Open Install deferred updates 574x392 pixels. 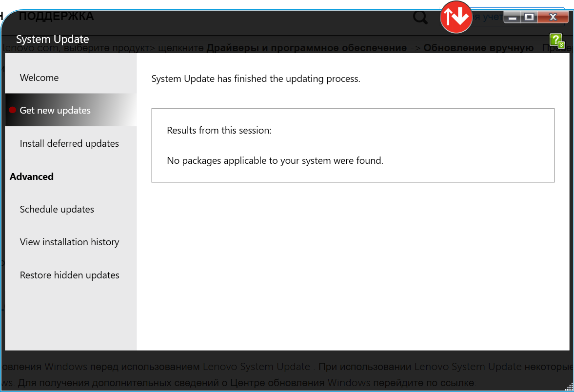[x=69, y=143]
